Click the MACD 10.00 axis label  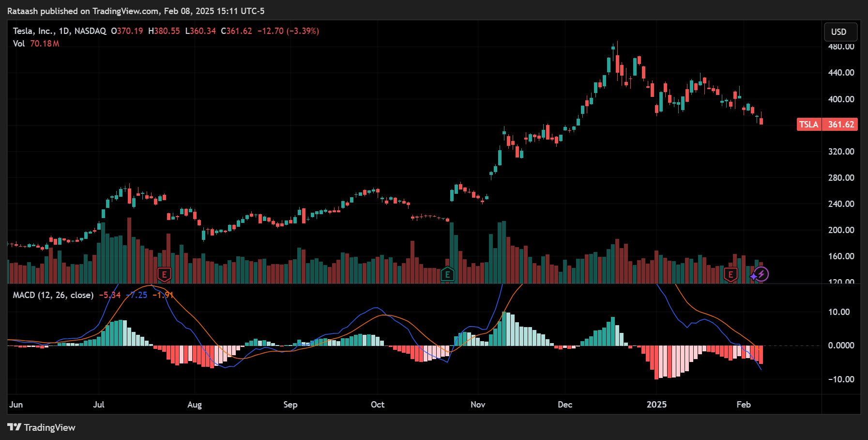coord(838,312)
